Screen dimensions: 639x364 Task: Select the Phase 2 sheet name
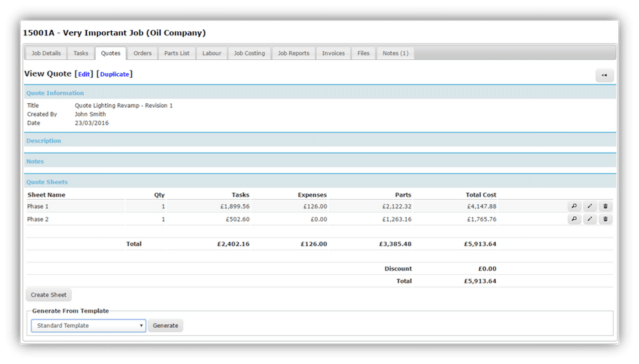tap(37, 219)
